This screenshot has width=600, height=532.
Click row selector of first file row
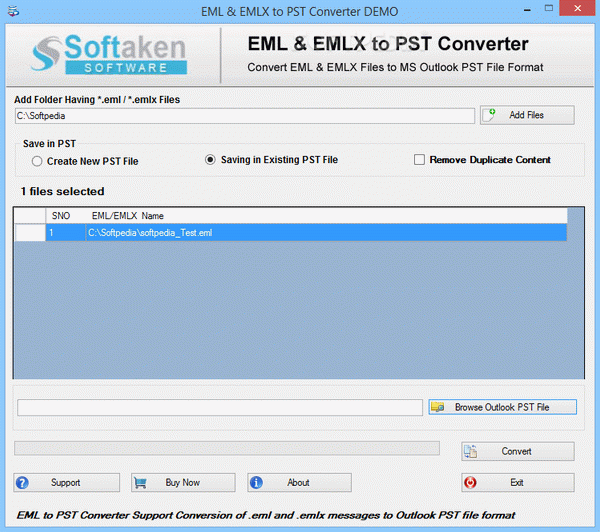tap(30, 233)
